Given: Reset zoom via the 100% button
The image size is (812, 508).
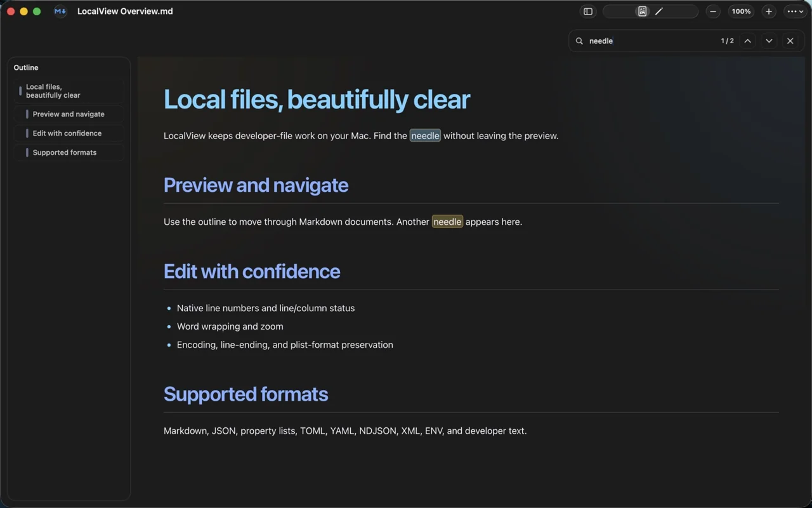Looking at the screenshot, I should [741, 11].
